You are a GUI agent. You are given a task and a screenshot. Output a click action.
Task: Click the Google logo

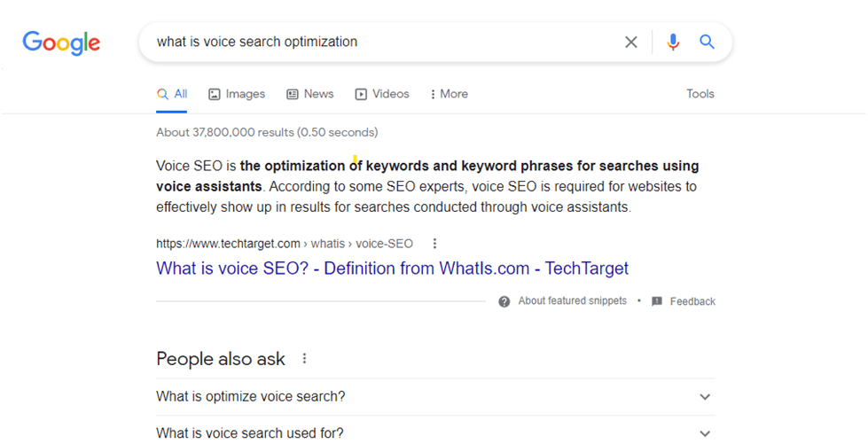click(61, 43)
